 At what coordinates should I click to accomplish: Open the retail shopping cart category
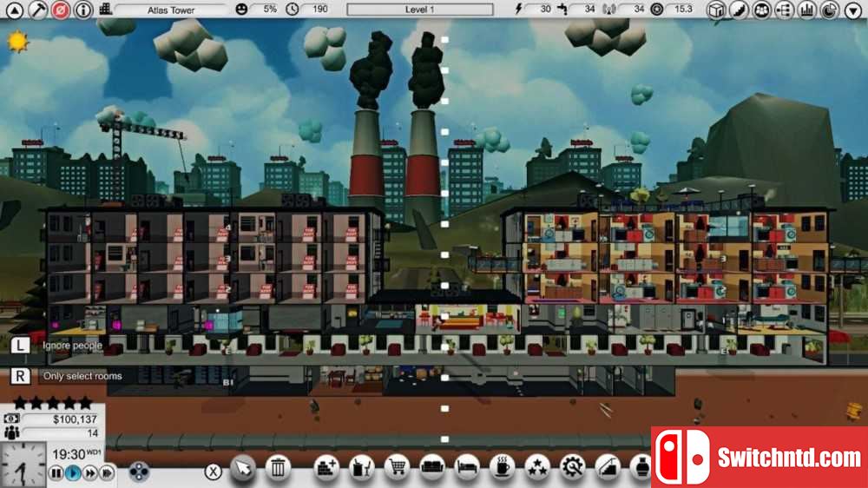pyautogui.click(x=397, y=469)
